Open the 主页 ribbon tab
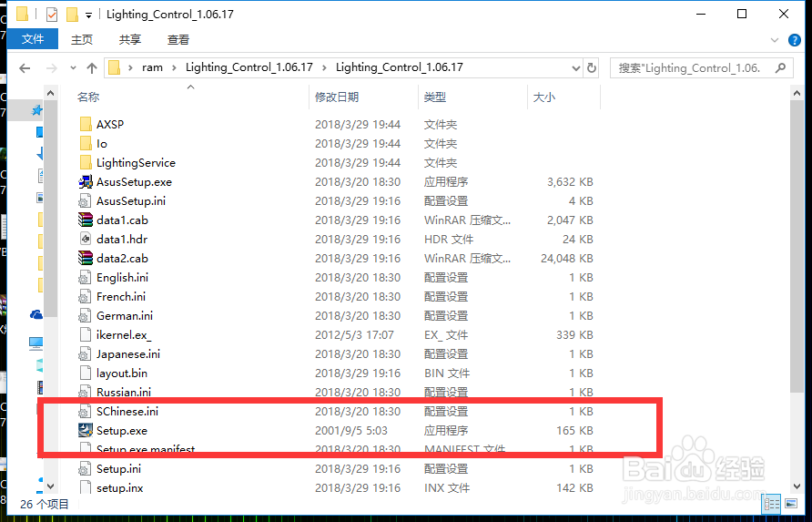 (82, 39)
